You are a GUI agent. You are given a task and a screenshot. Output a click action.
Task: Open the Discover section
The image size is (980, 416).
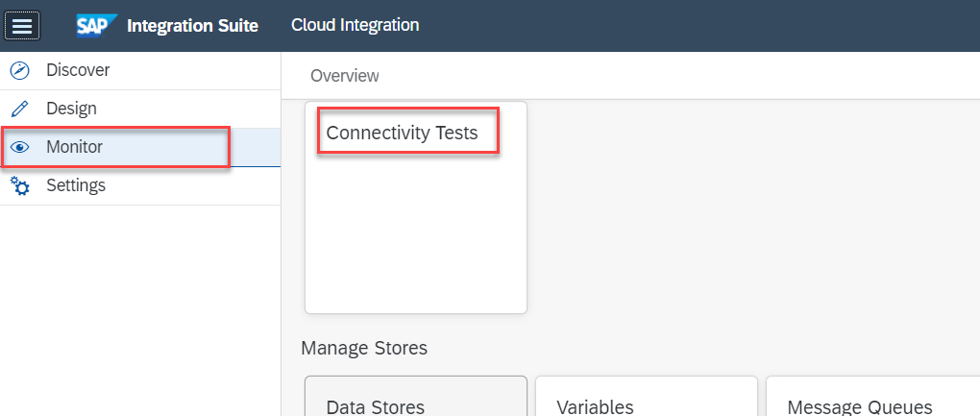[x=78, y=70]
